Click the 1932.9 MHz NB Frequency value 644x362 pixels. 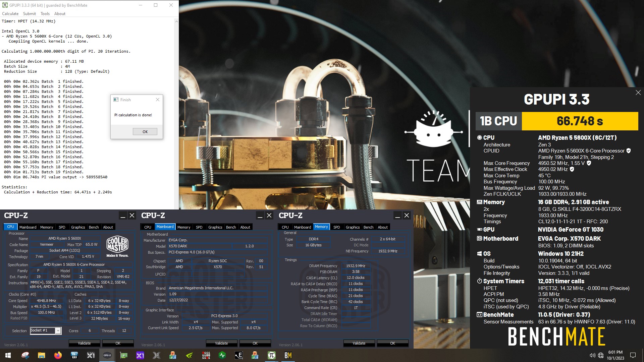(388, 251)
